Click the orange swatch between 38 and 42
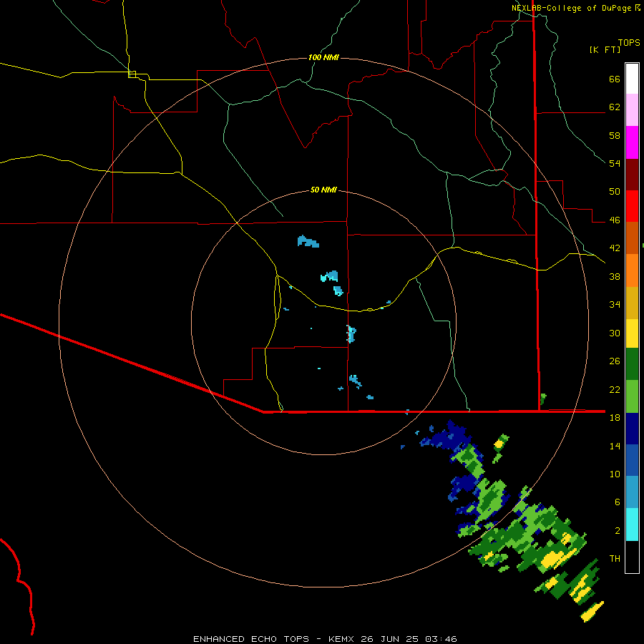 (632, 270)
